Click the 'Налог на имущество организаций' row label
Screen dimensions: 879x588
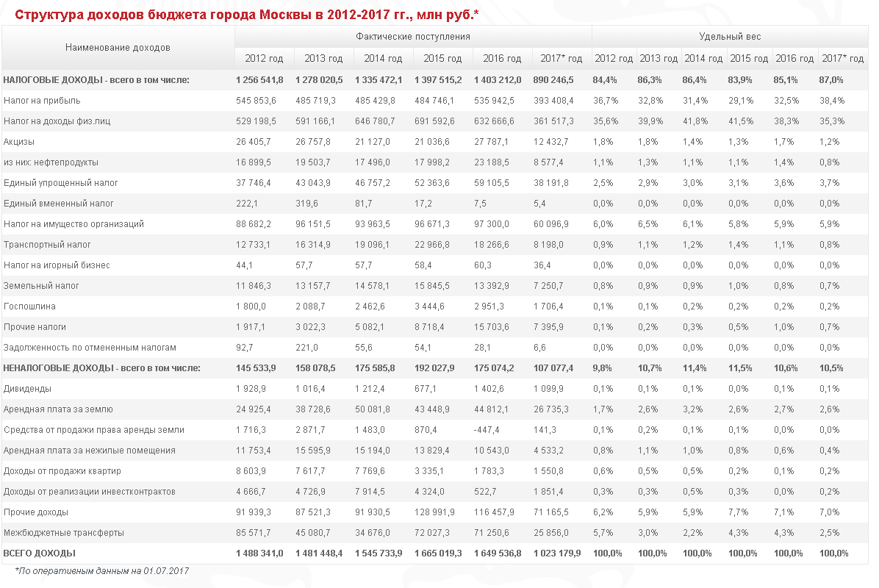(x=73, y=224)
